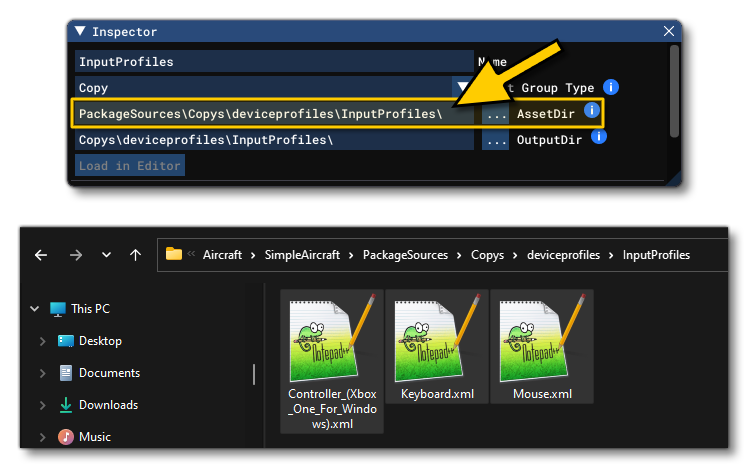Edit the OutputDir path field
This screenshot has height=468, width=748.
coord(274,140)
